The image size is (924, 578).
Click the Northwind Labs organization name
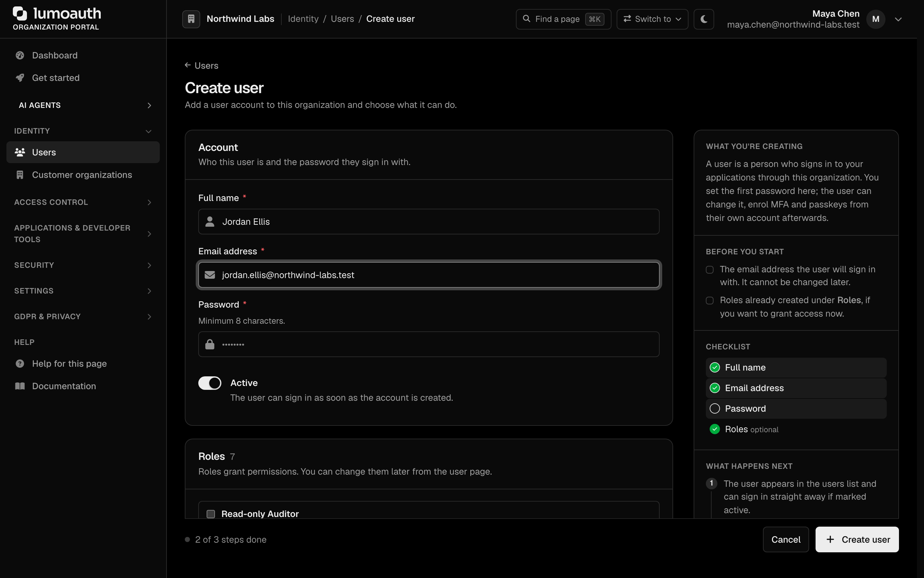(x=240, y=19)
